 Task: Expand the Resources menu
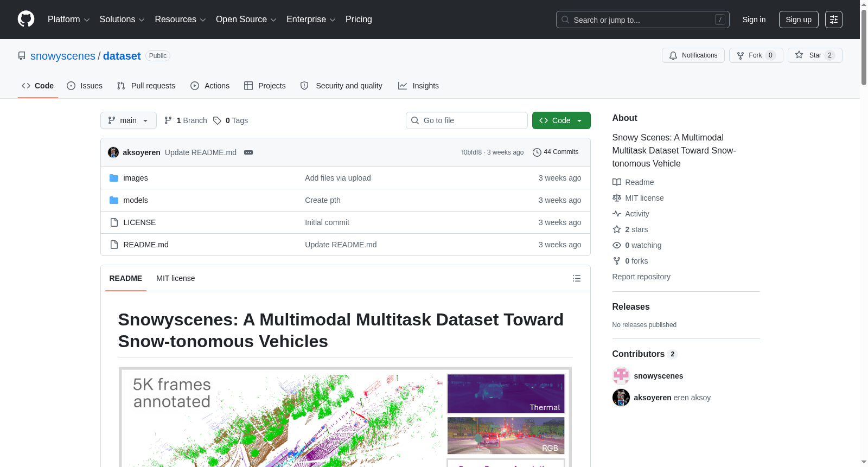(x=180, y=20)
